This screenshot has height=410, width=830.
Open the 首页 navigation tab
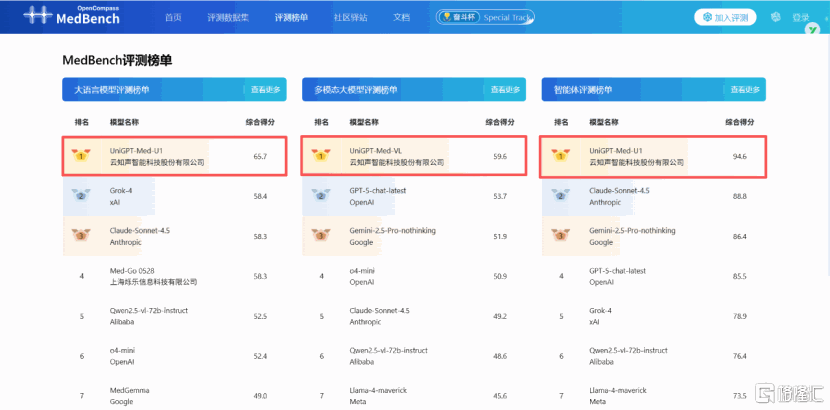click(173, 18)
